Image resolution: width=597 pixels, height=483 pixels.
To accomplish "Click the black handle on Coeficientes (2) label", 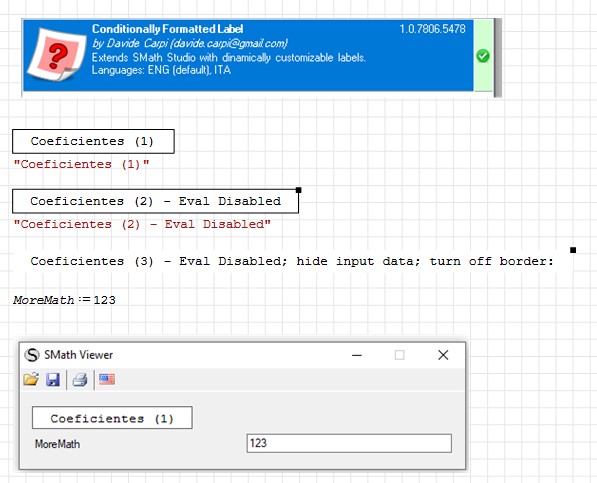I will (298, 190).
